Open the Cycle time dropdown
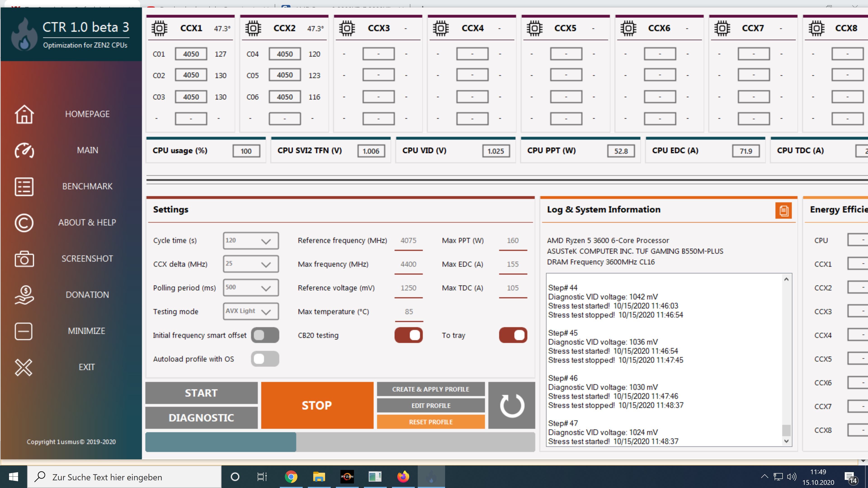Image resolution: width=868 pixels, height=488 pixels. (x=251, y=241)
